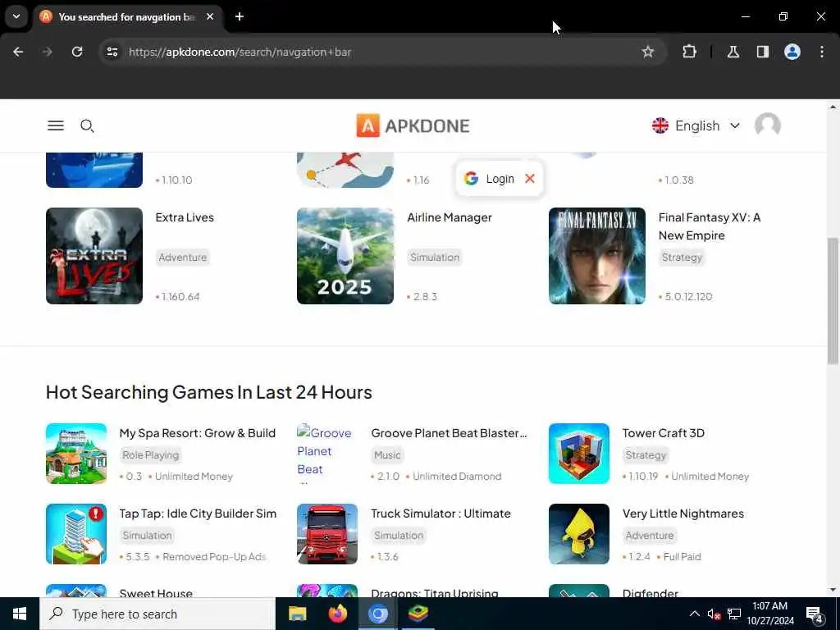Image resolution: width=840 pixels, height=630 pixels.
Task: Select the Music tag under Groove Planet
Action: [x=387, y=454]
